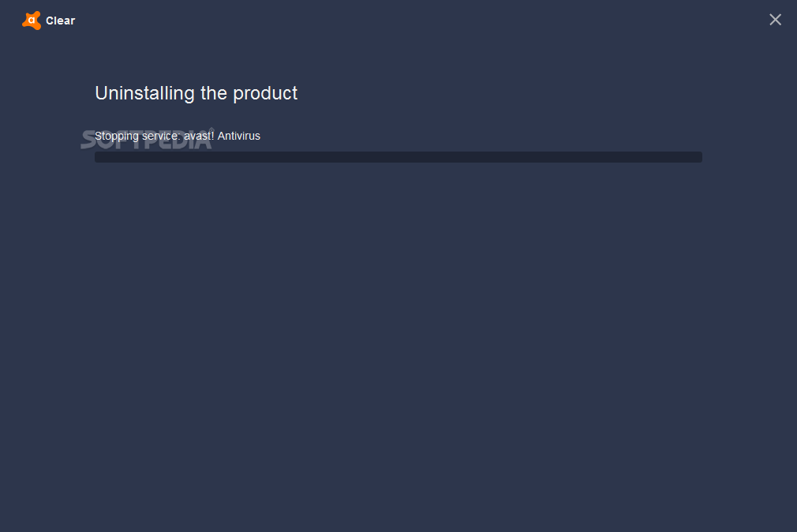Image resolution: width=797 pixels, height=532 pixels.
Task: Click the X icon beside the title bar
Action: click(775, 19)
